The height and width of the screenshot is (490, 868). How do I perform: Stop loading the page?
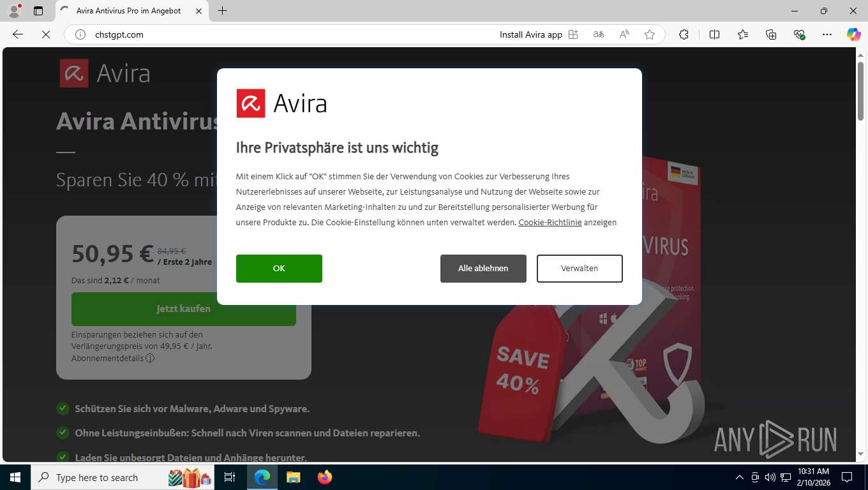46,34
